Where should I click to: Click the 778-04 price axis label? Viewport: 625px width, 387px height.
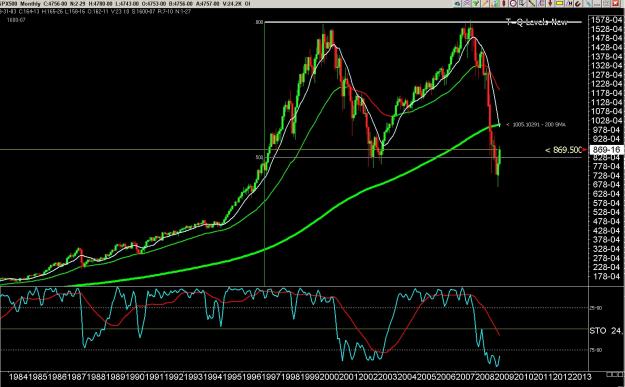click(606, 167)
